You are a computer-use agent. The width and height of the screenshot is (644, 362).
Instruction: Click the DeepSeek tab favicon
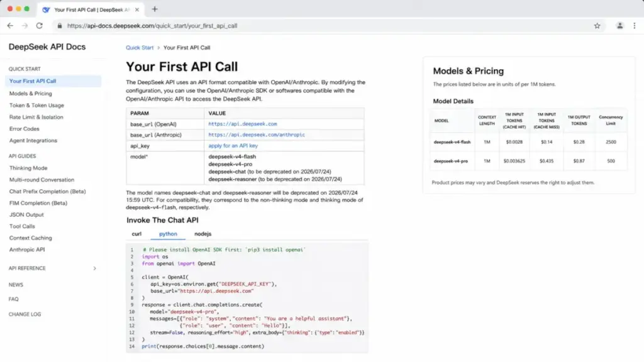coord(46,9)
